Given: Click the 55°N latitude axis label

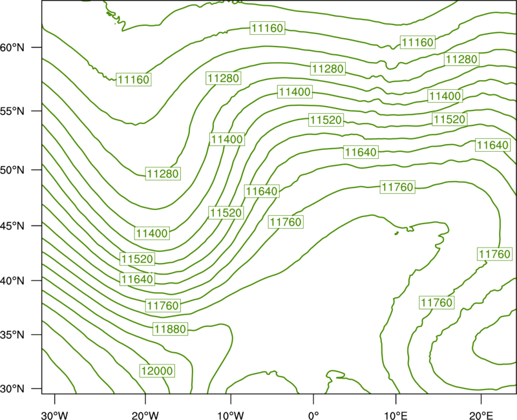Looking at the screenshot, I should [12, 111].
